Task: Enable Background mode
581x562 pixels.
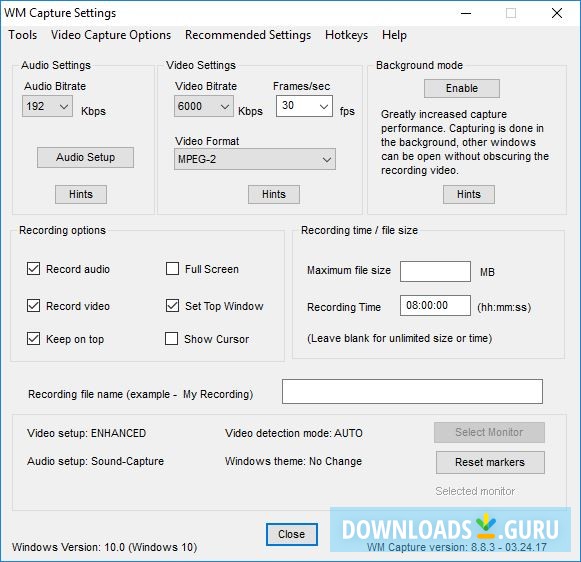Action: (x=462, y=89)
